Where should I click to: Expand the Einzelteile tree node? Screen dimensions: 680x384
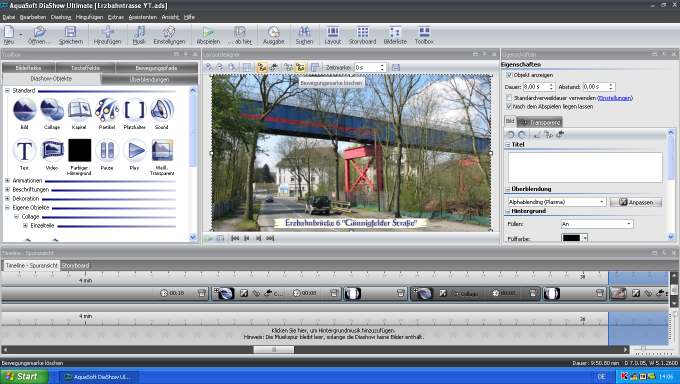[x=25, y=226]
